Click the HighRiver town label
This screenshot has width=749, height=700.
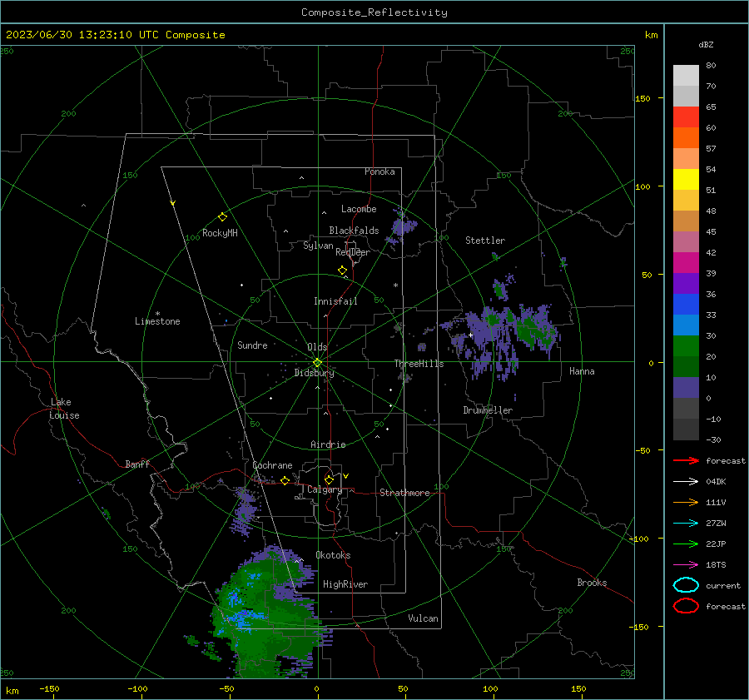pyautogui.click(x=345, y=584)
